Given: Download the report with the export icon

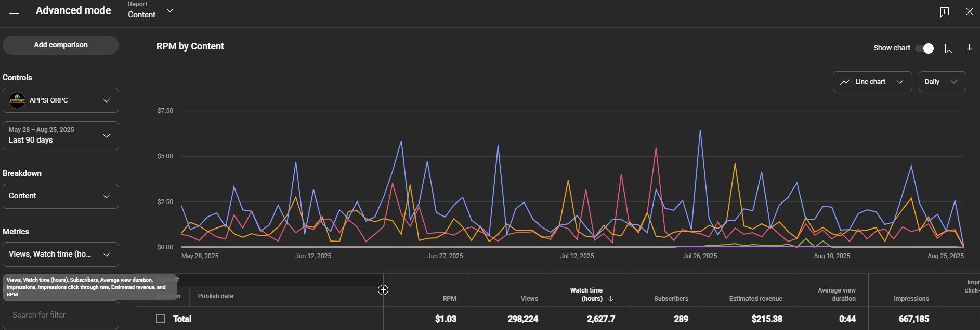Looking at the screenshot, I should (969, 48).
